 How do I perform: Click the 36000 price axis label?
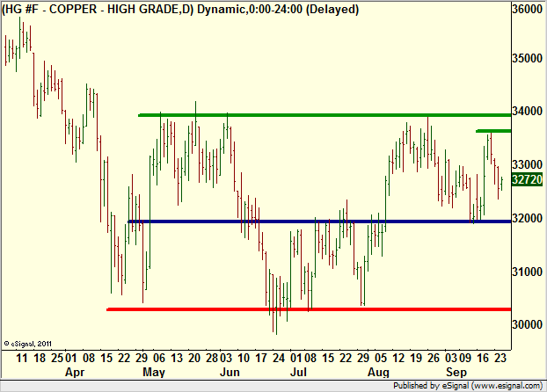point(527,9)
